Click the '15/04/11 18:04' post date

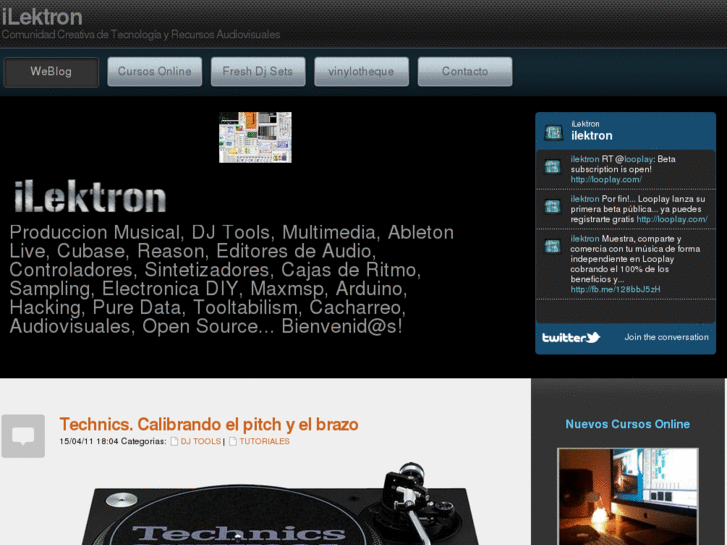(89, 441)
